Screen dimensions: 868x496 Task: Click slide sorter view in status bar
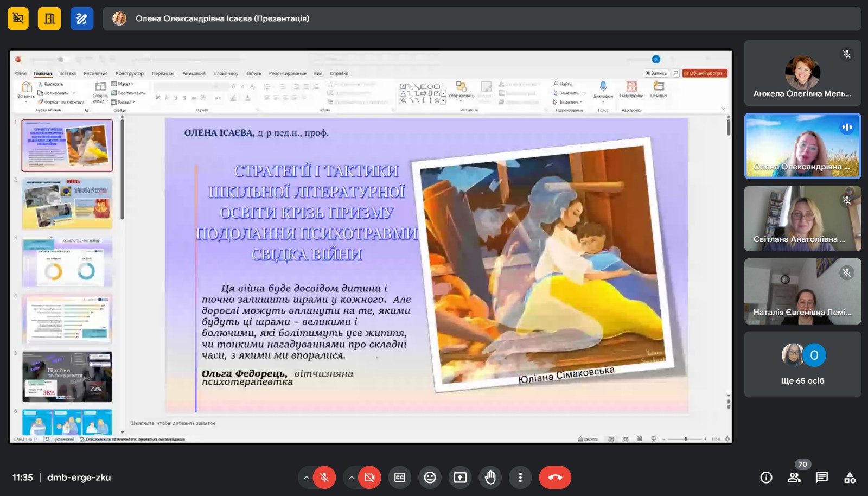click(x=626, y=439)
